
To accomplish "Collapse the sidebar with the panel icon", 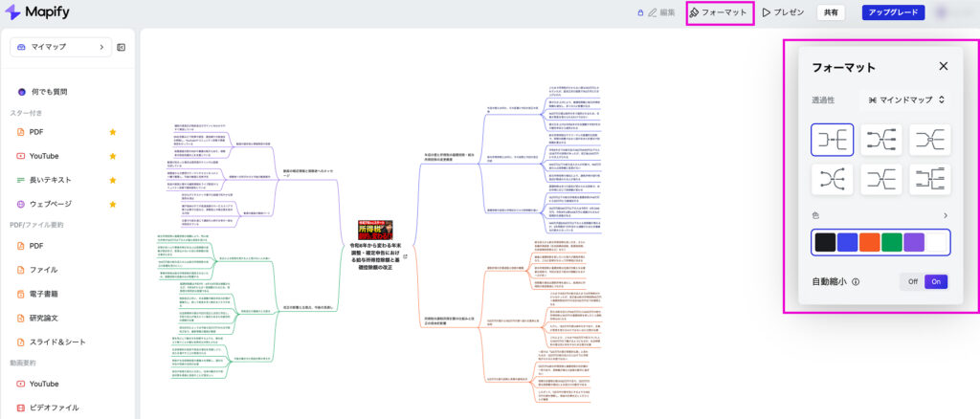I will point(122,47).
